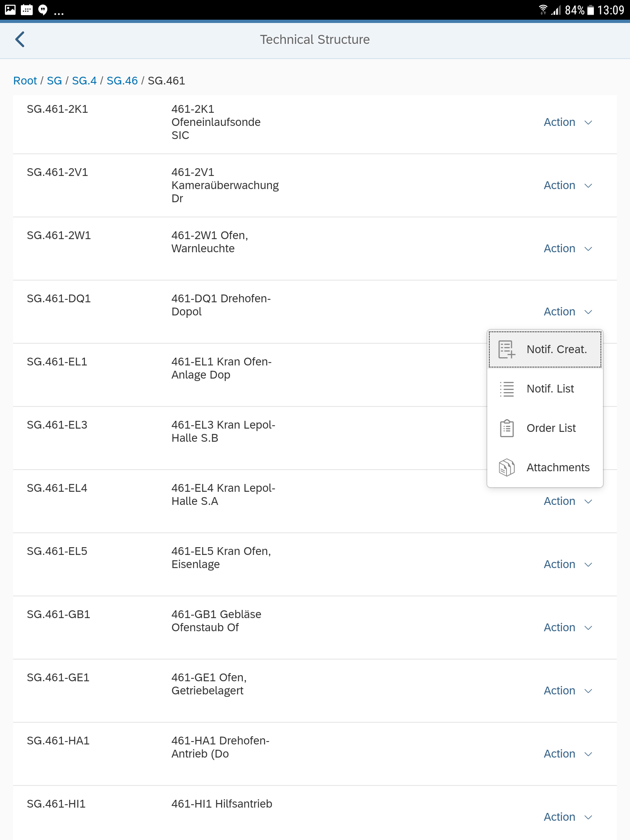
Task: Tap the calendar icon in status bar
Action: point(27,9)
